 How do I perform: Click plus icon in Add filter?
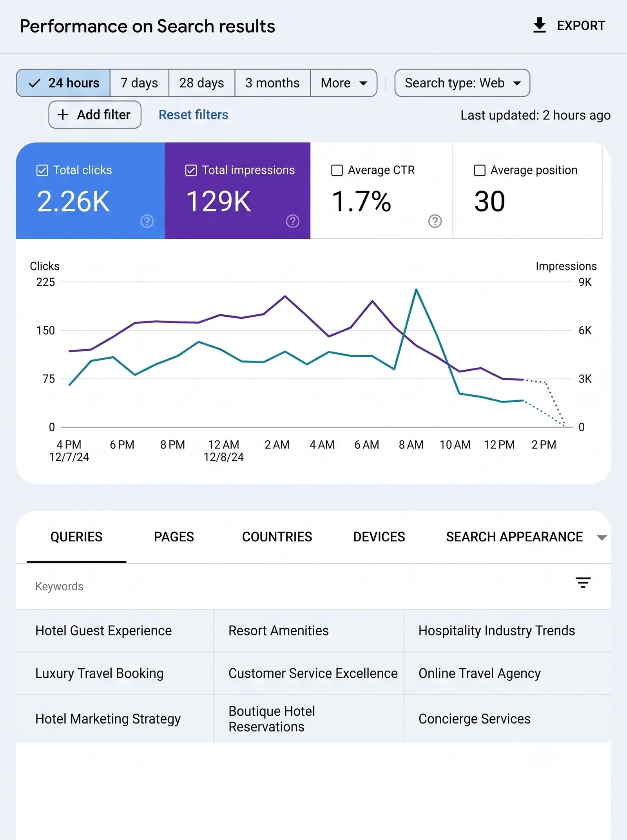(63, 114)
